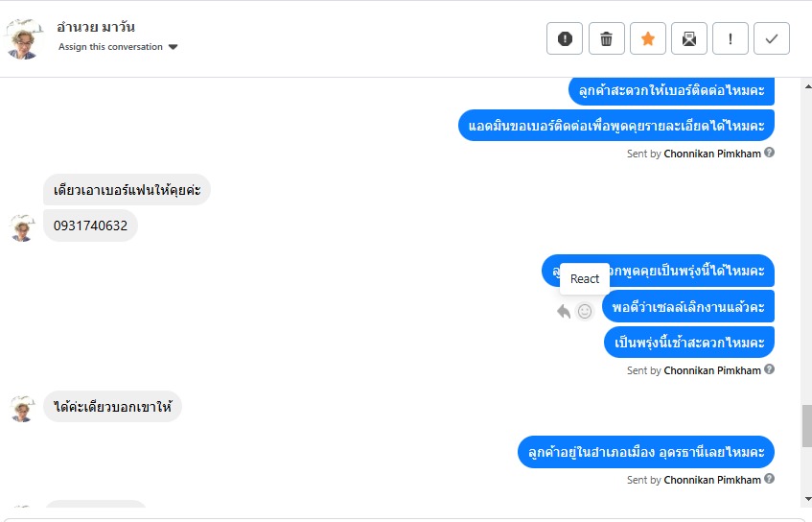Mark conversation as spam with the octagon icon
Viewport: 812px width, 522px height.
[565, 38]
